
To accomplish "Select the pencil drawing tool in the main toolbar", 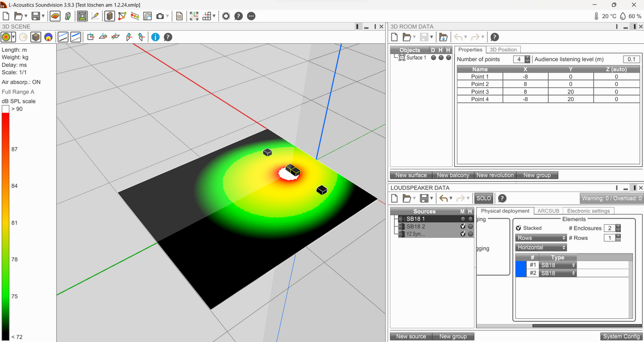I will pos(95,16).
